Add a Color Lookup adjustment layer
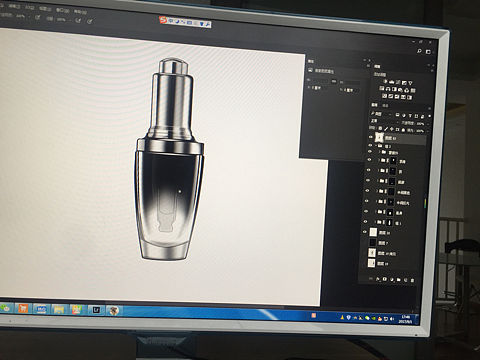The height and width of the screenshot is (360, 480). (x=413, y=90)
